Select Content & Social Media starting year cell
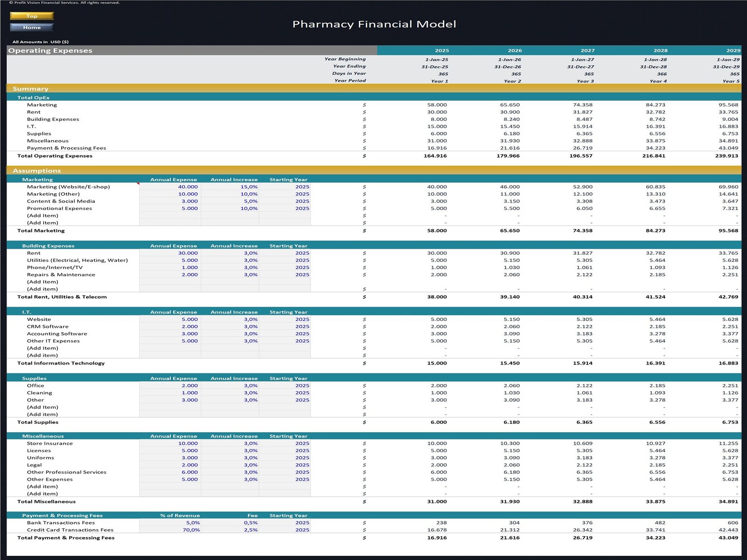This screenshot has width=747, height=560. pyautogui.click(x=285, y=201)
